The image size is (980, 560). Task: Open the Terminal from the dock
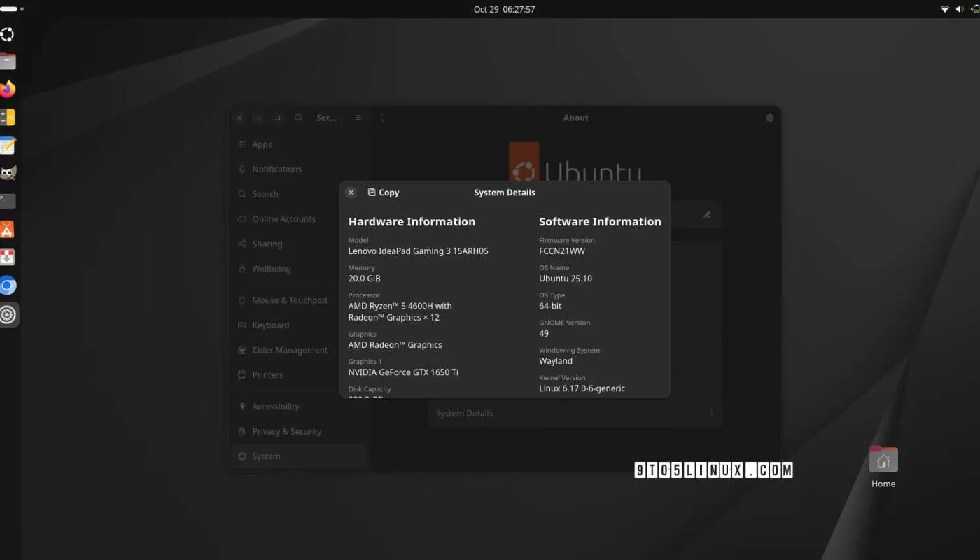[8, 201]
